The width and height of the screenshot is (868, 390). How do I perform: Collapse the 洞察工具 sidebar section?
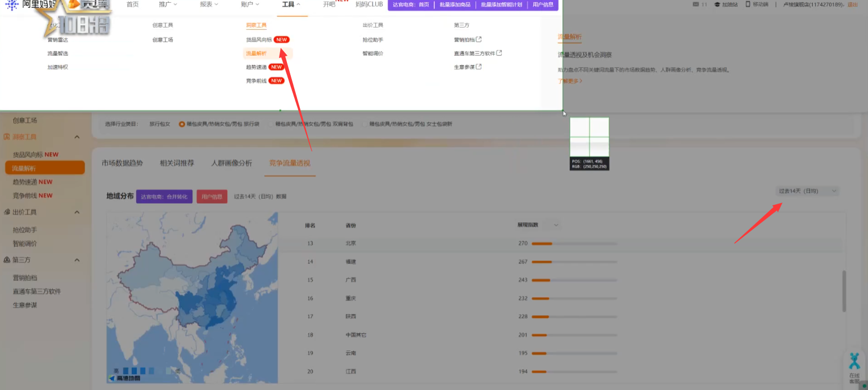coord(77,137)
